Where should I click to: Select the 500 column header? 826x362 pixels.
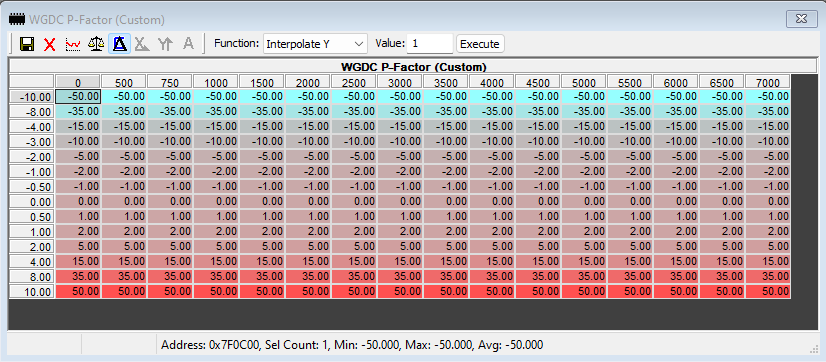[x=124, y=82]
